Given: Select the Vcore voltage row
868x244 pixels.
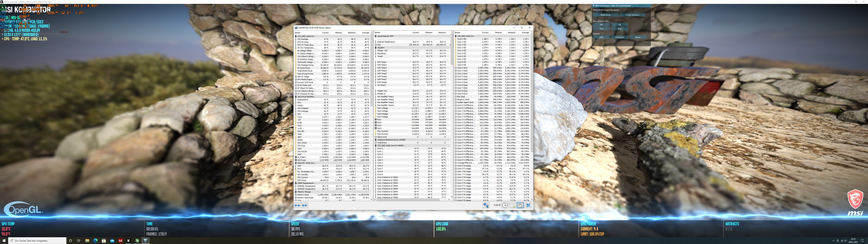Looking at the screenshot, I should [332, 117].
